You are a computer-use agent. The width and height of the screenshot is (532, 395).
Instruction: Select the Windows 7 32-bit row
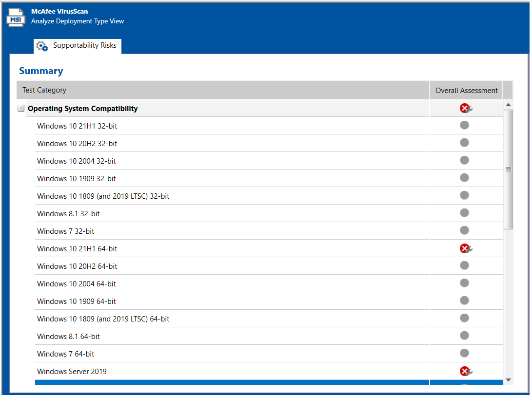(x=269, y=231)
